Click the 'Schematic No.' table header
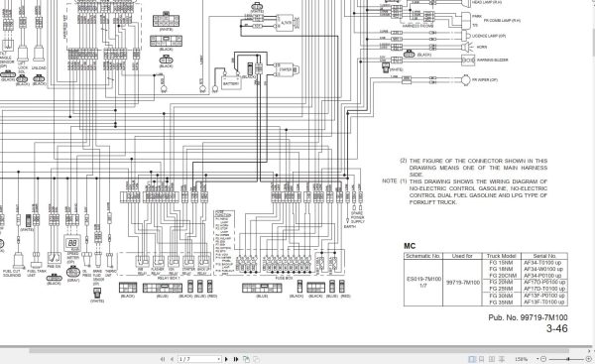 coord(423,256)
